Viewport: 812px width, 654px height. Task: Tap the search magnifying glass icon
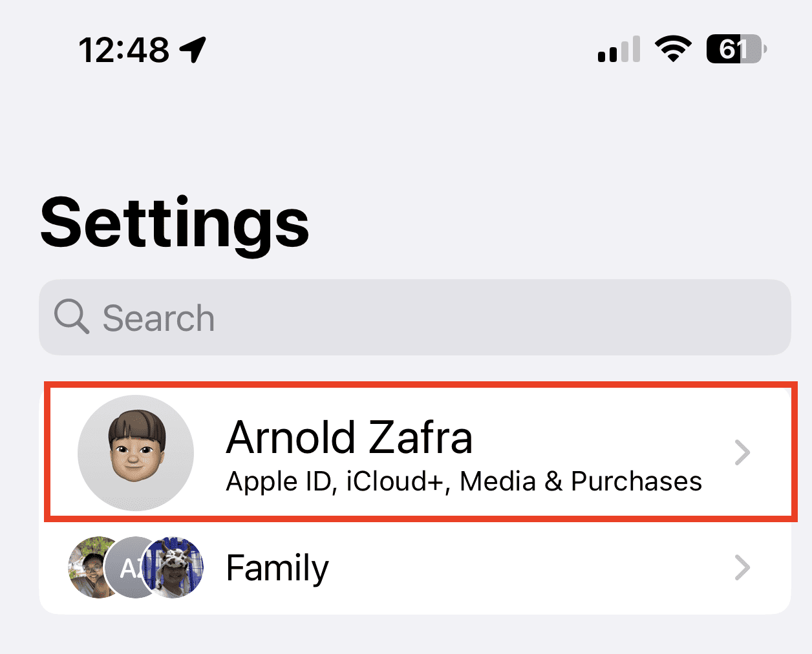click(70, 317)
